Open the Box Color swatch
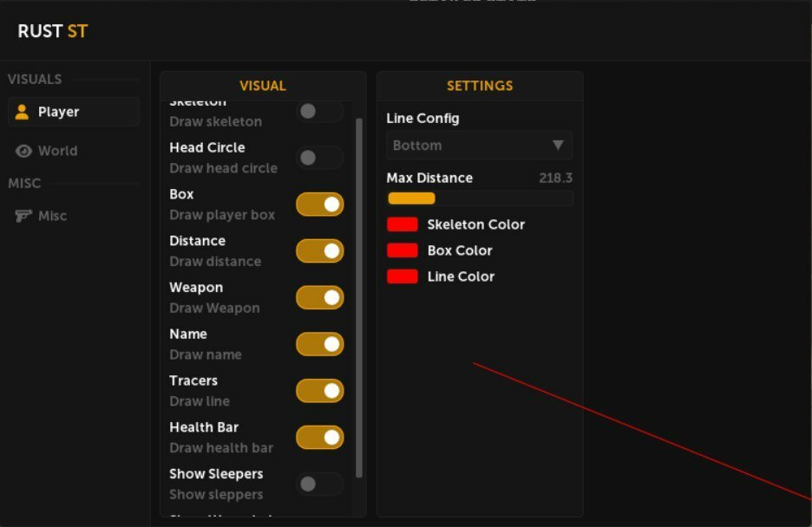 [x=403, y=250]
